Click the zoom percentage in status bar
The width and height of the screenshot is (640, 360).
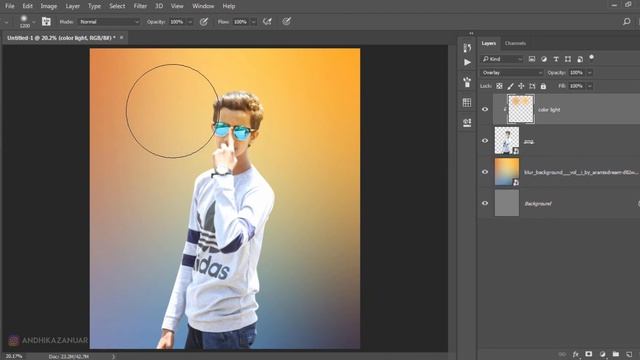13,356
